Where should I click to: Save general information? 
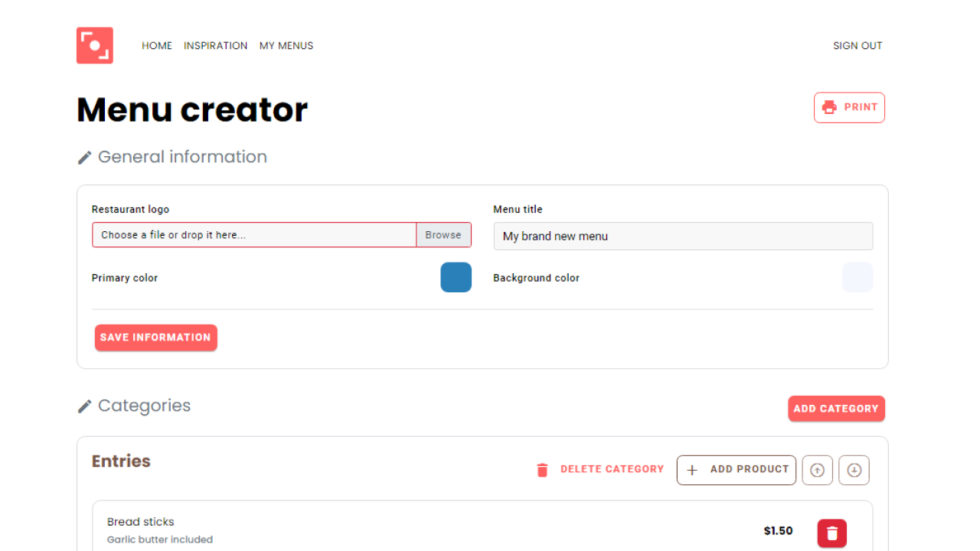(156, 337)
